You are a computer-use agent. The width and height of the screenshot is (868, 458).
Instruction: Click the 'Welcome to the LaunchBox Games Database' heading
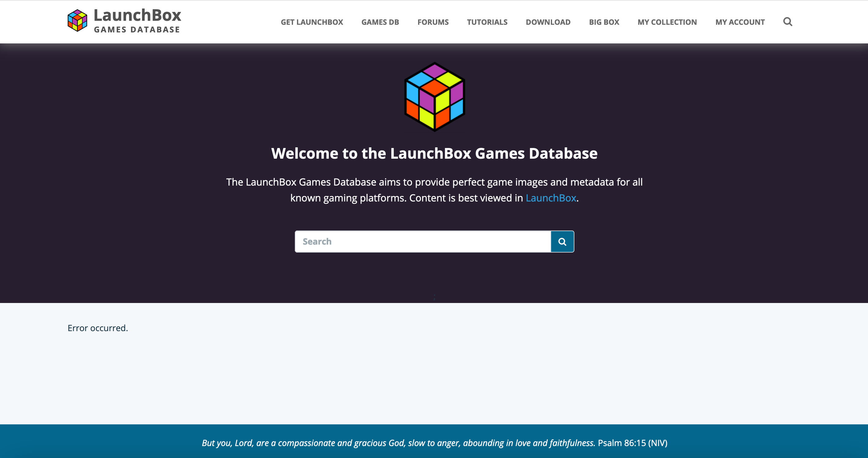click(434, 153)
